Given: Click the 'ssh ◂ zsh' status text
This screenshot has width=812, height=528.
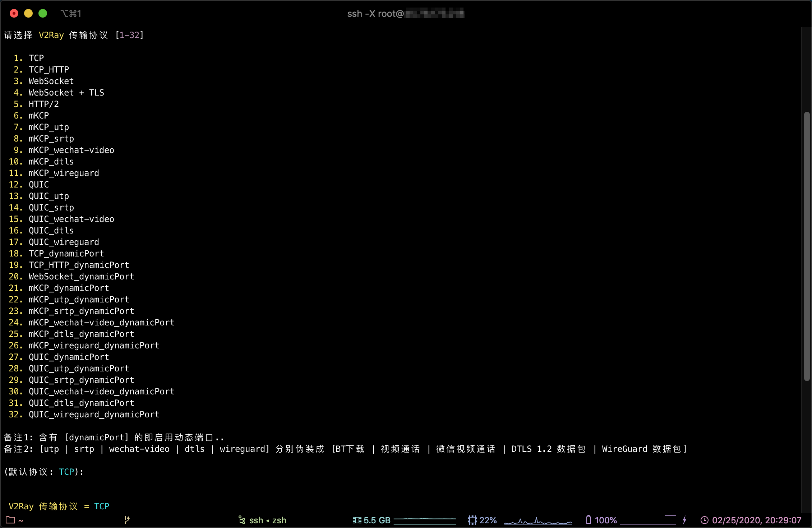Looking at the screenshot, I should 268,520.
